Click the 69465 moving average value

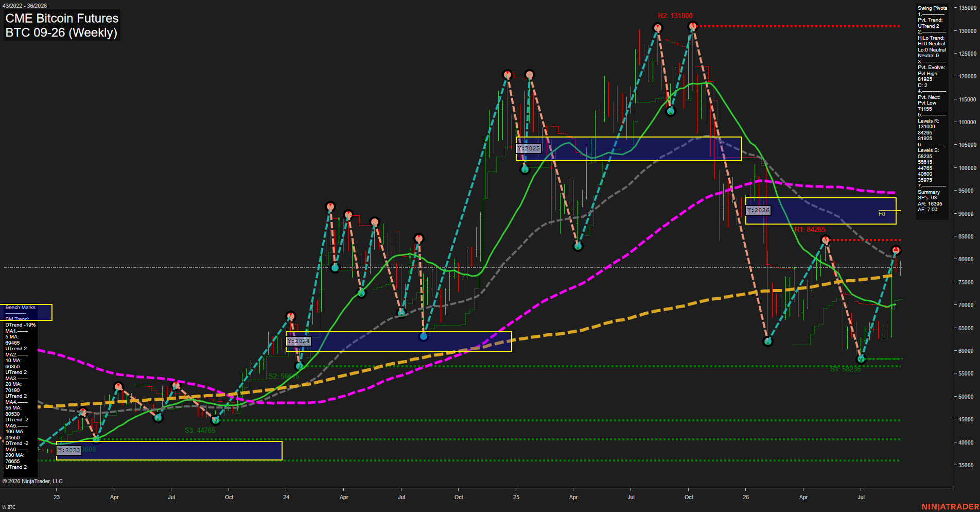tap(12, 343)
